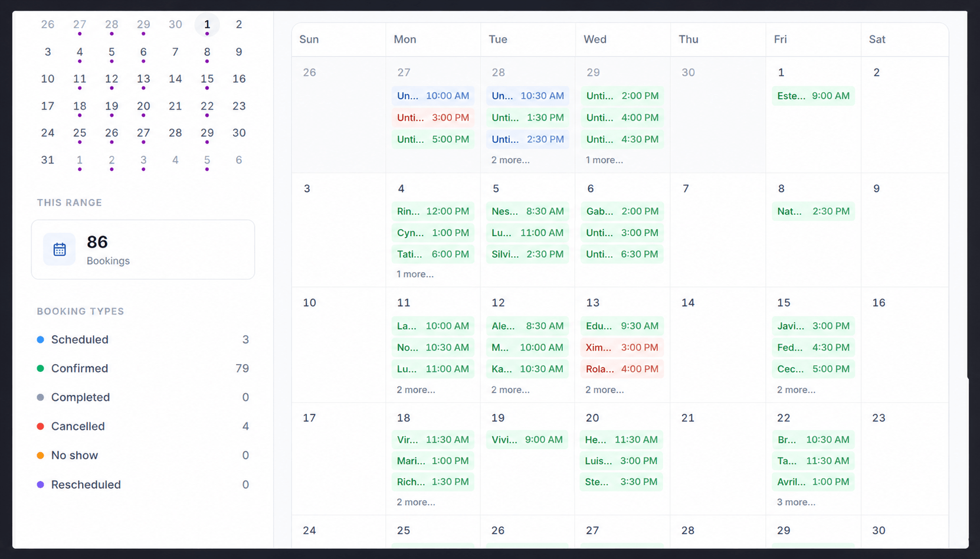The image size is (980, 559).
Task: Select day 31 in the mini calendar
Action: 48,160
